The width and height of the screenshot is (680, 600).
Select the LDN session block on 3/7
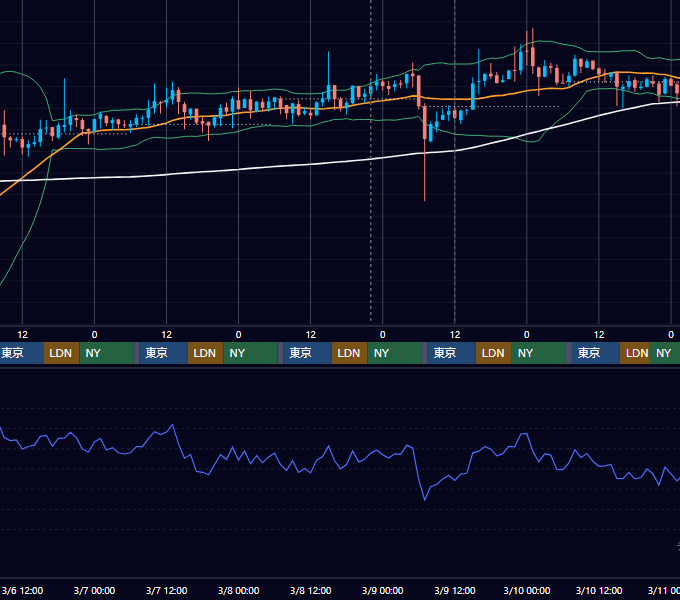pos(205,353)
